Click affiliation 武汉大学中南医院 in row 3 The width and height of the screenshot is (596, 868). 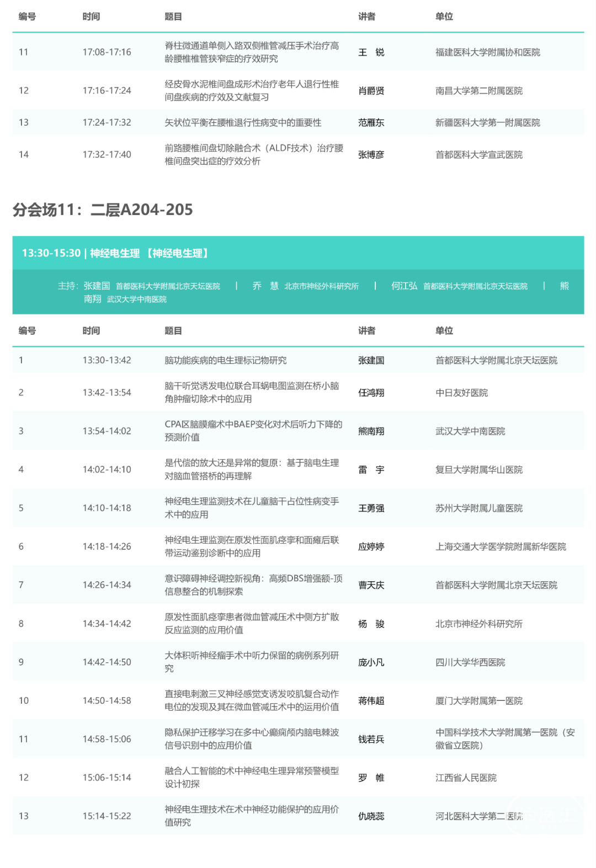click(470, 431)
